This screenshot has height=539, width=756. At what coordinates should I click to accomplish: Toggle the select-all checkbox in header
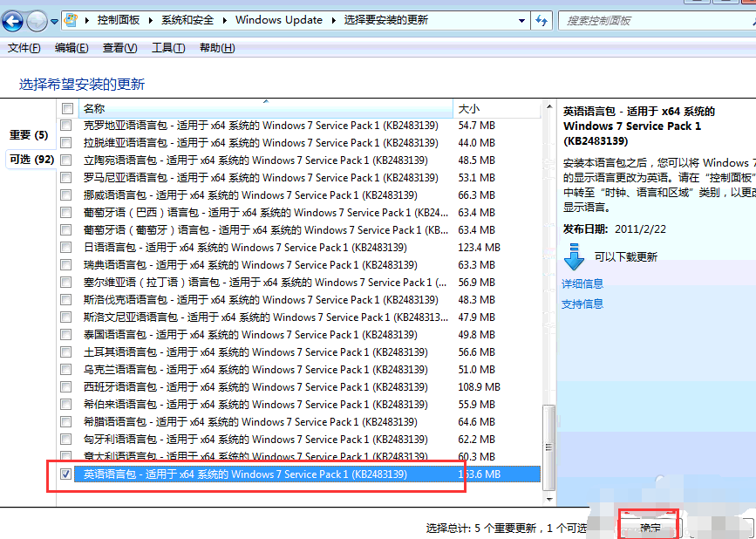tap(67, 108)
